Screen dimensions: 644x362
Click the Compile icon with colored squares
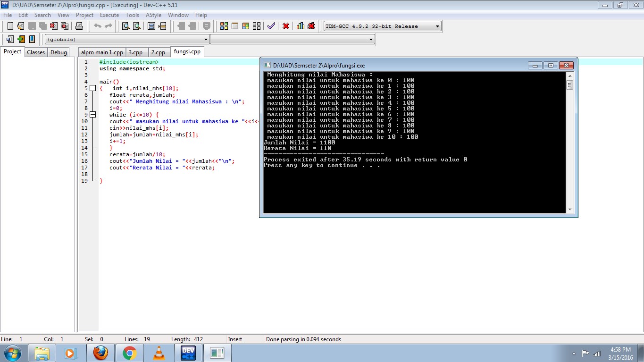(224, 26)
